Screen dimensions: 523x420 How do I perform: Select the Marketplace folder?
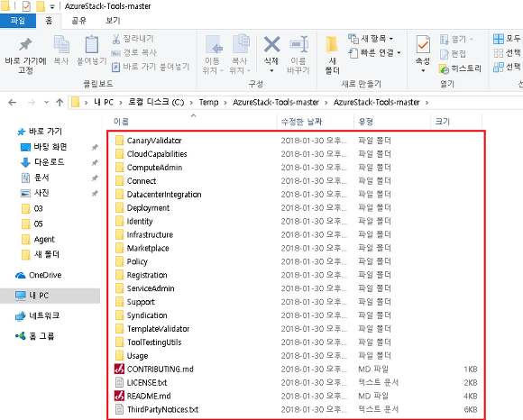pos(148,248)
